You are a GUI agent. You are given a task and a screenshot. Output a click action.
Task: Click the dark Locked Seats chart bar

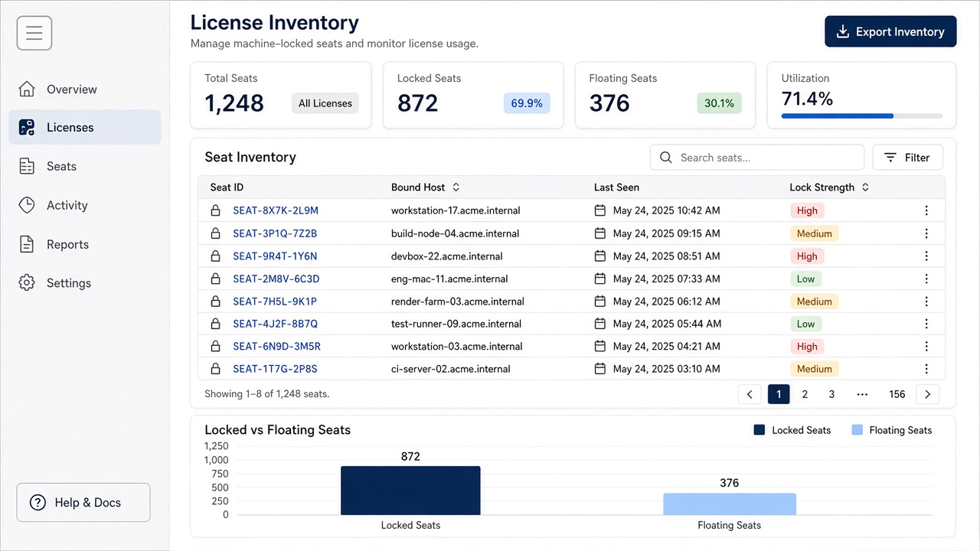point(410,491)
